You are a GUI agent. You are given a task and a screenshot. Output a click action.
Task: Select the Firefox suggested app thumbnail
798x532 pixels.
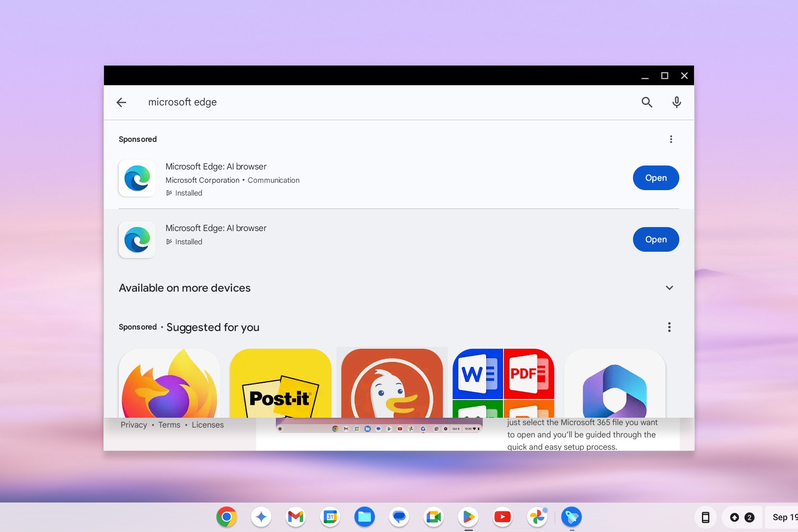(x=169, y=383)
